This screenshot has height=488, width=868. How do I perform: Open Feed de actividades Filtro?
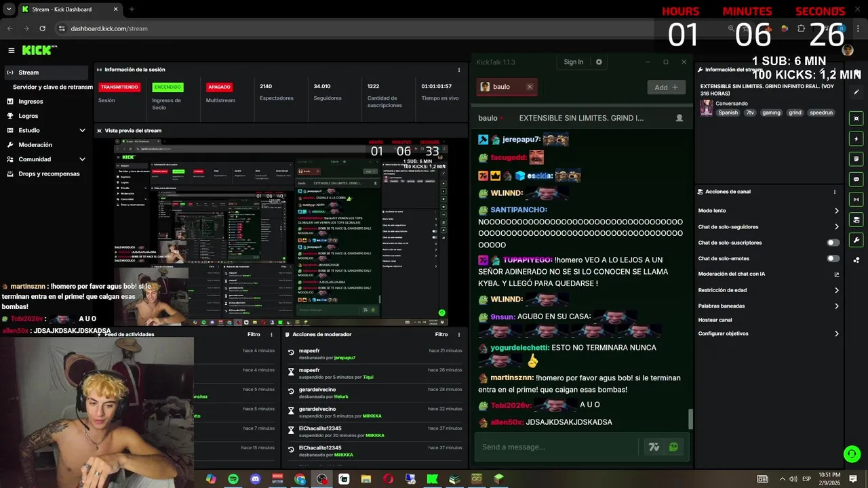pos(254,334)
